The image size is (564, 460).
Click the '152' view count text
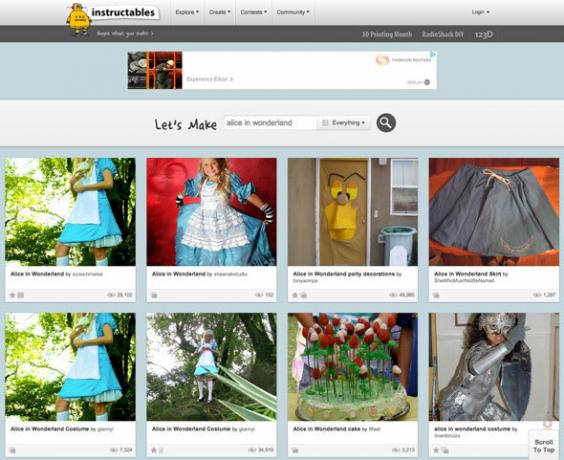click(x=269, y=295)
